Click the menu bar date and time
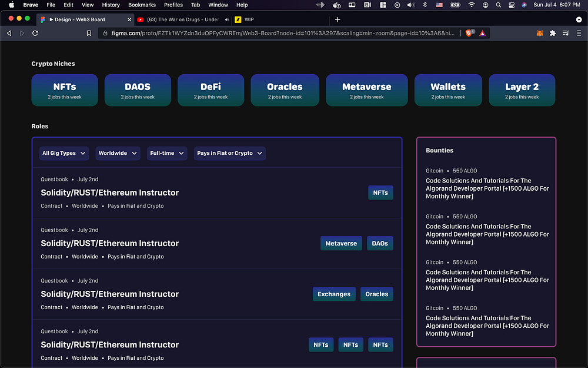 click(x=557, y=5)
